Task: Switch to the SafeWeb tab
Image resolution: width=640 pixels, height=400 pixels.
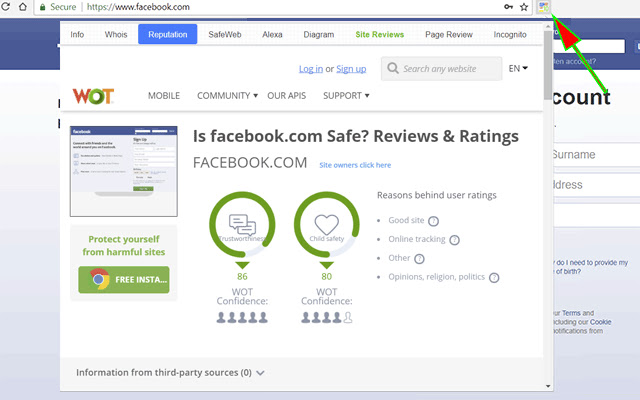Action: point(225,35)
